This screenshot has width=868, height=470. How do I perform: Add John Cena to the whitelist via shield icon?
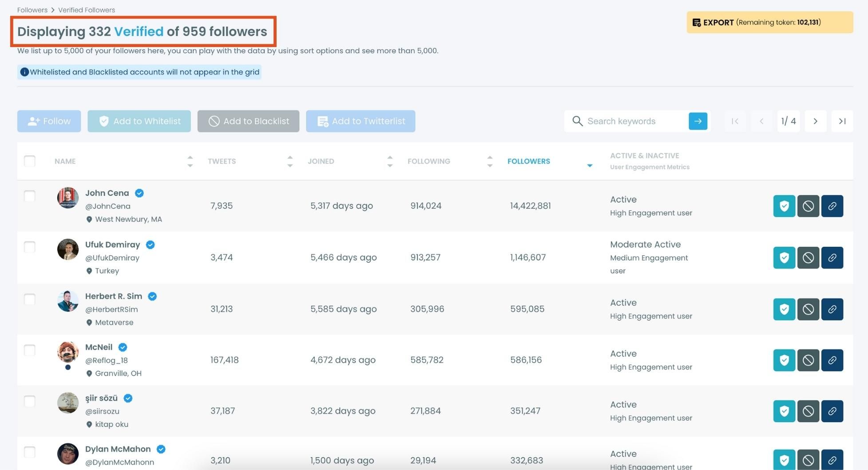[x=784, y=206]
